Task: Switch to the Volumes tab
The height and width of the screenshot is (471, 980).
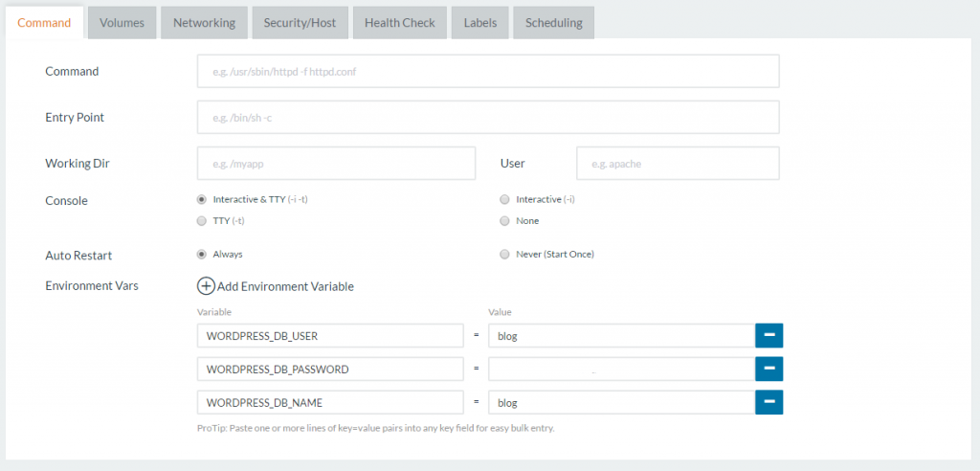Action: (122, 23)
